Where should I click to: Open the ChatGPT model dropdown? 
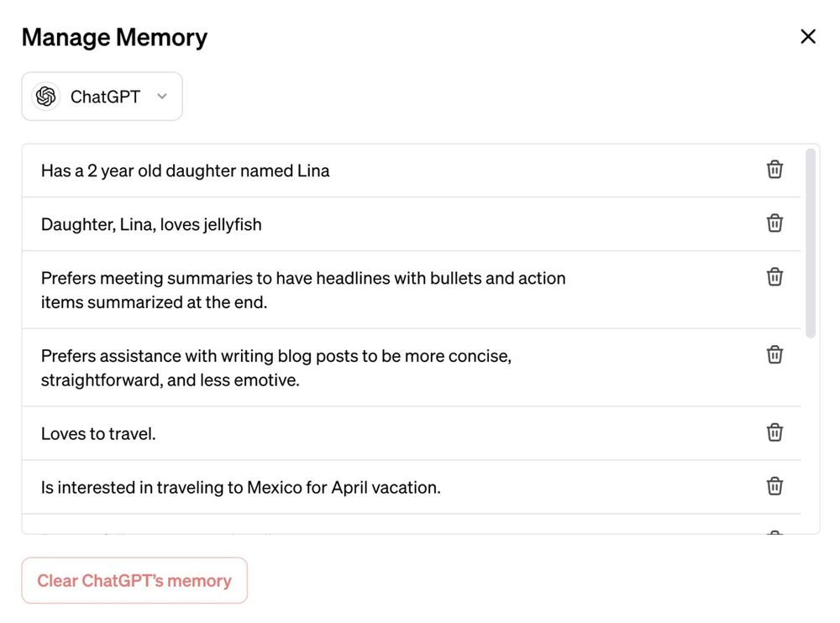click(x=102, y=97)
